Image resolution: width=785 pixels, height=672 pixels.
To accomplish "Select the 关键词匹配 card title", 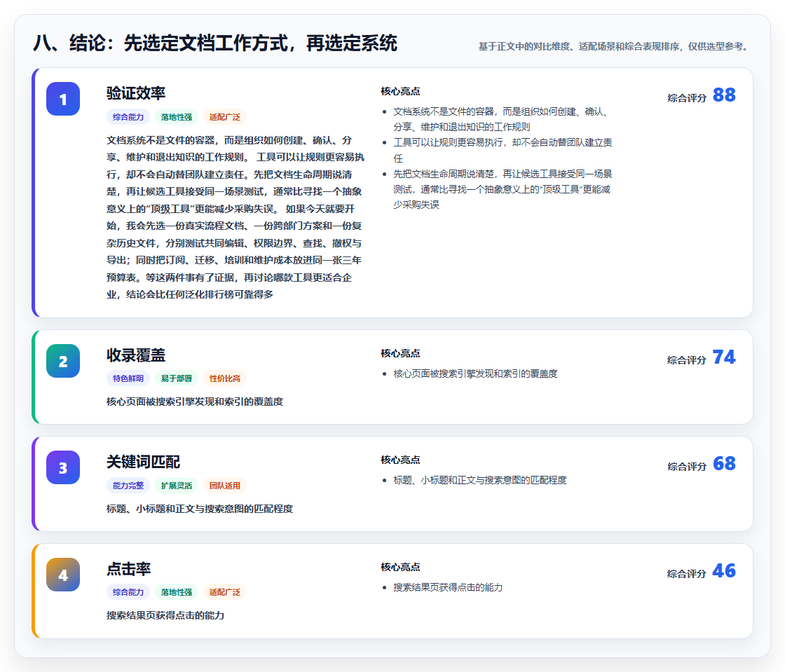I will click(x=143, y=462).
